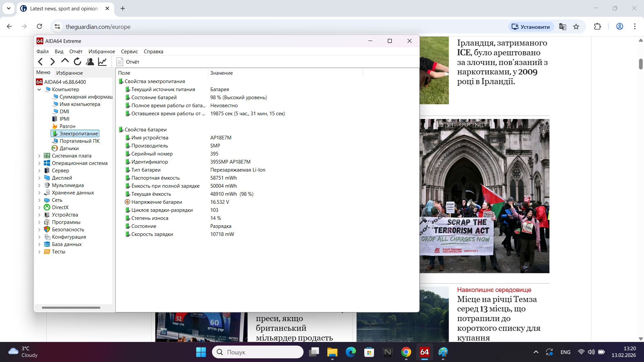Screen dimensions: 644x362
Task: Navigate forward using the right arrow icon
Action: (52, 61)
